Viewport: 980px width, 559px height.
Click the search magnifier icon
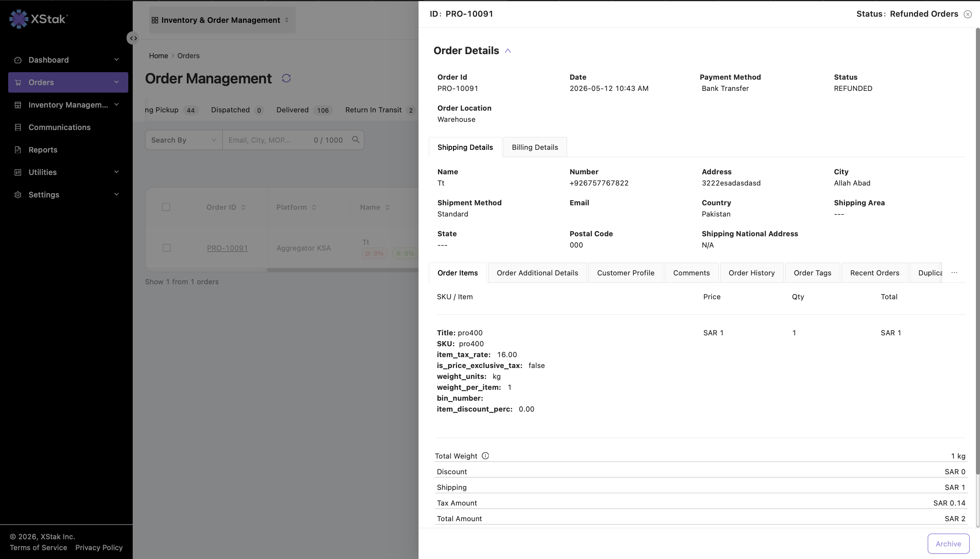pyautogui.click(x=356, y=140)
